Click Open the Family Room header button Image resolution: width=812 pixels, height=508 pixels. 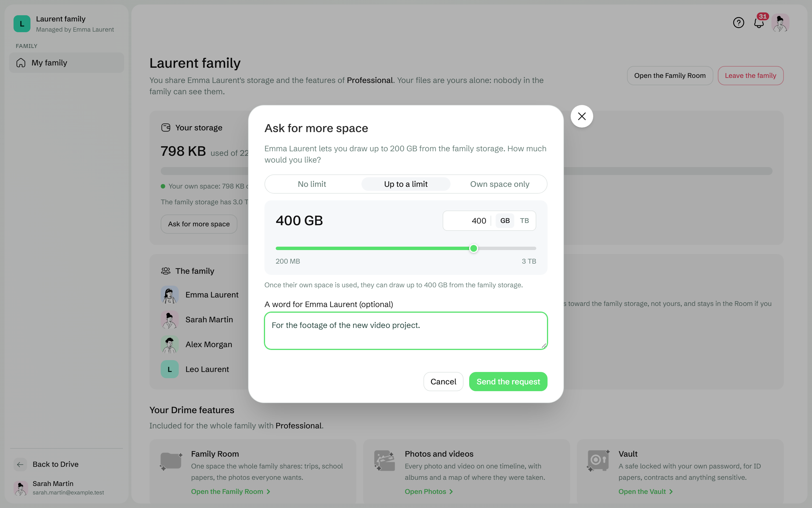(x=670, y=76)
